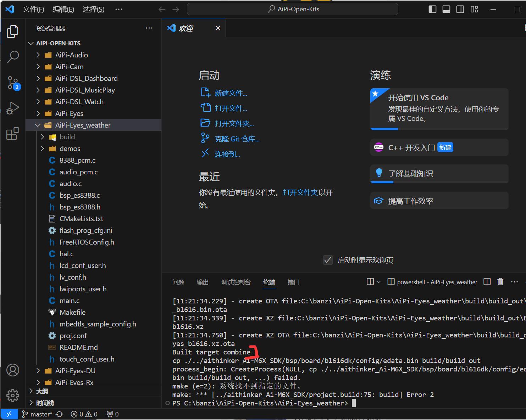Kill the terminal with the trash icon
The height and width of the screenshot is (420, 526).
pos(500,282)
